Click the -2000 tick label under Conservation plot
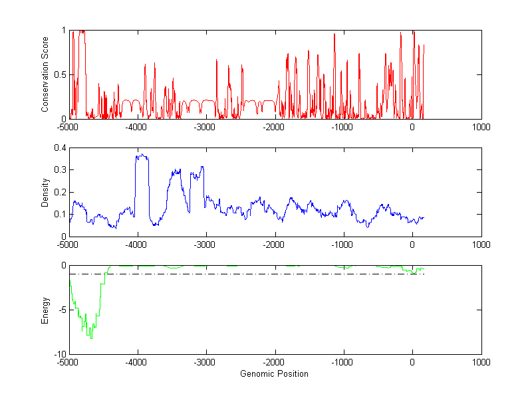 tap(275, 127)
